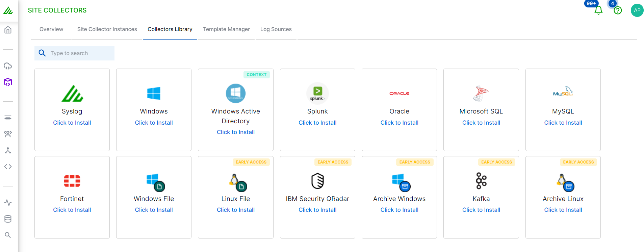The height and width of the screenshot is (252, 644).
Task: Open the Home icon in sidebar
Action: [8, 30]
